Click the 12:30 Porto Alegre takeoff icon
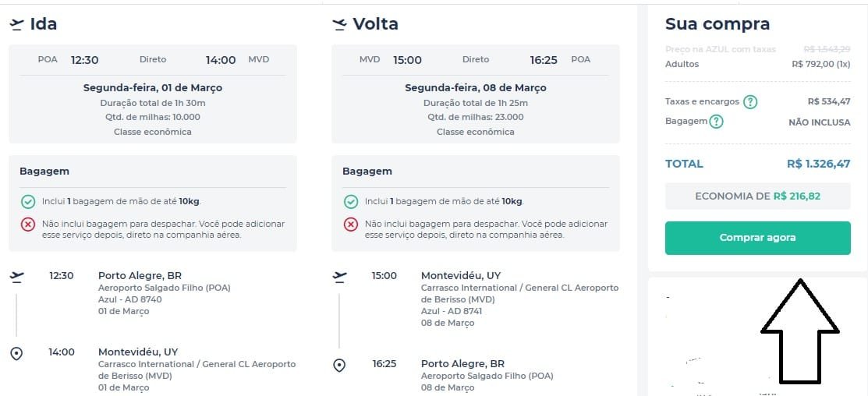This screenshot has width=868, height=396. pos(17,277)
